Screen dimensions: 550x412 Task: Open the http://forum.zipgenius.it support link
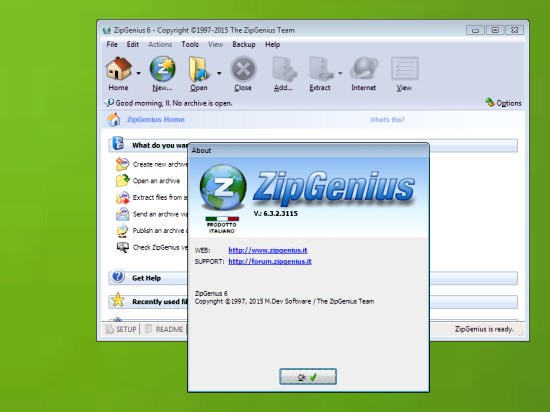click(x=270, y=261)
